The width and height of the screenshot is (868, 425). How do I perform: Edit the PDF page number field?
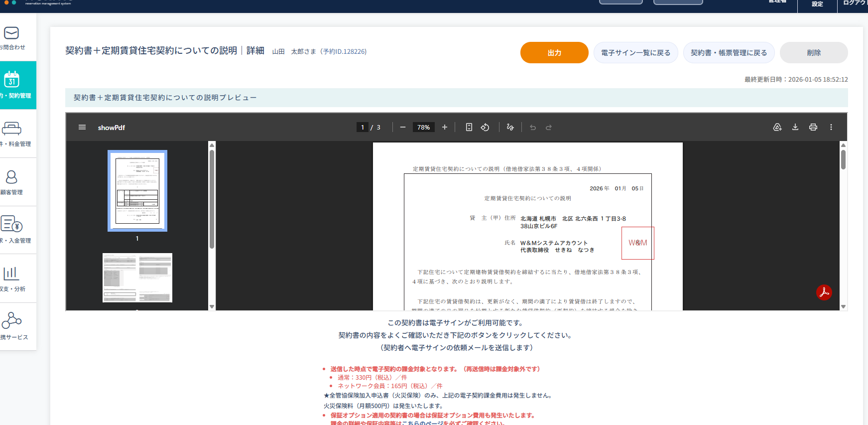coord(363,127)
